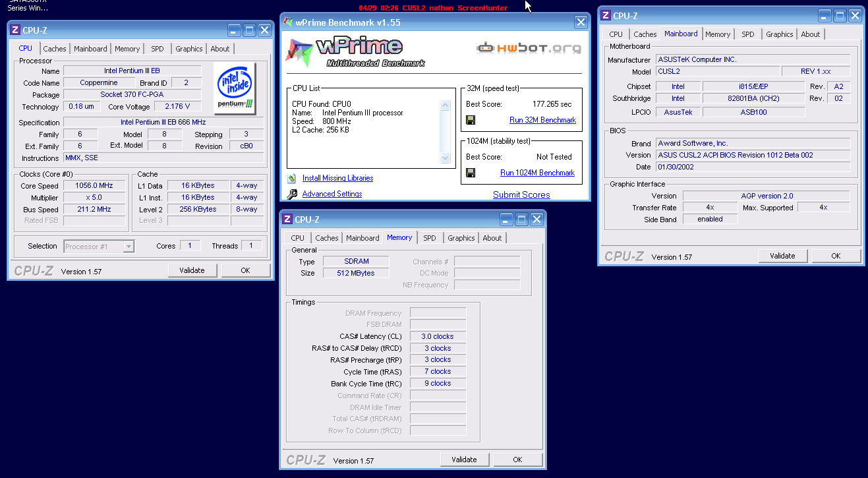
Task: Click the Side Band value enabled
Action: point(710,219)
